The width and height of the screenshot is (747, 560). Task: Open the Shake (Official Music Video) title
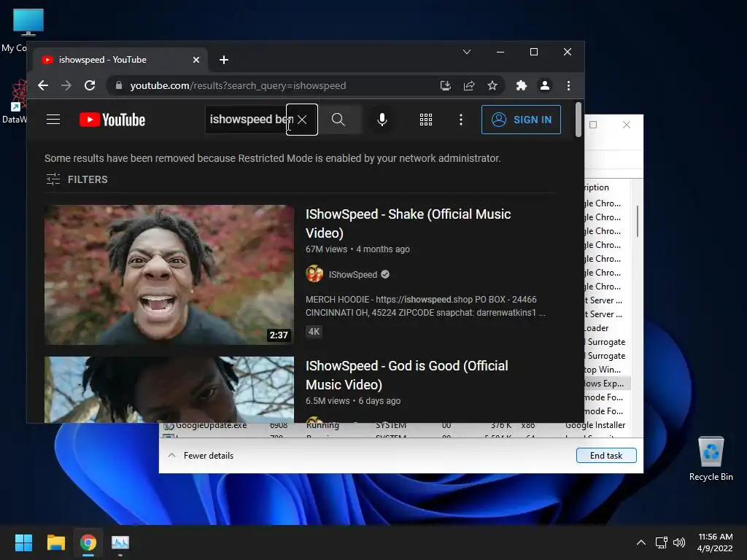[409, 223]
